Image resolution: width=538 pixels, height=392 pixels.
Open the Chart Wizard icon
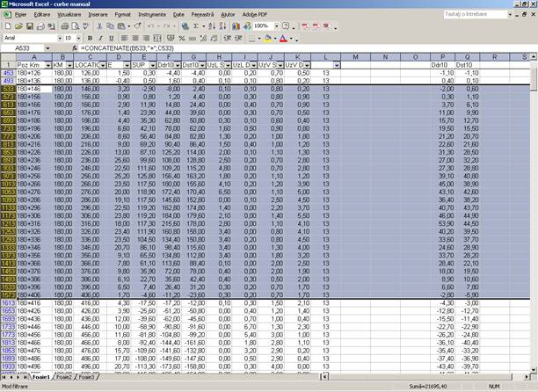coord(236,26)
